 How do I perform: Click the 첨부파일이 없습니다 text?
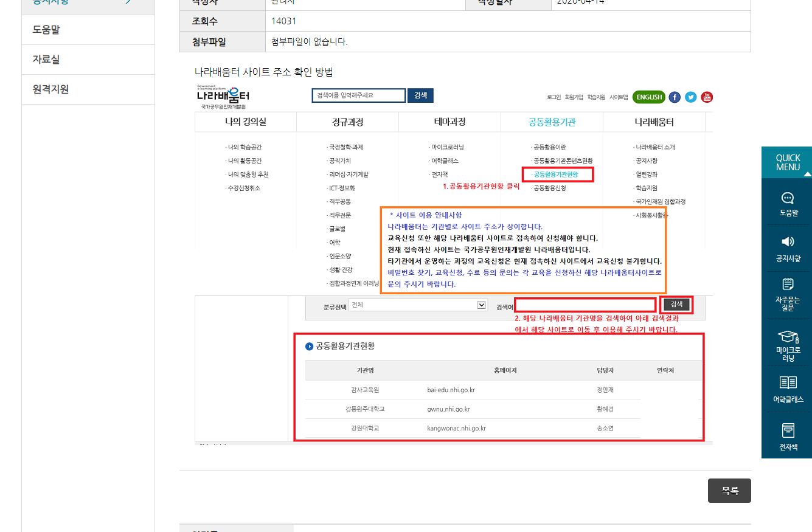click(310, 42)
